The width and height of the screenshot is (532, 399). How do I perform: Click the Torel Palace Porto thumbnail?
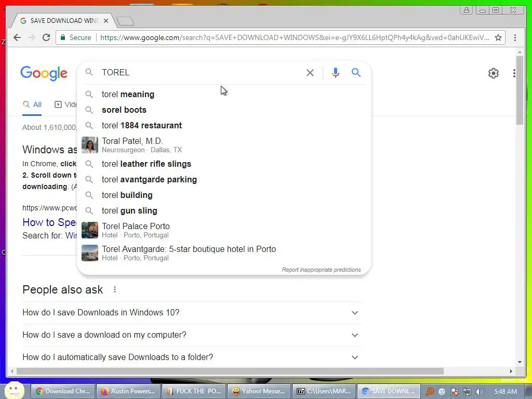89,230
